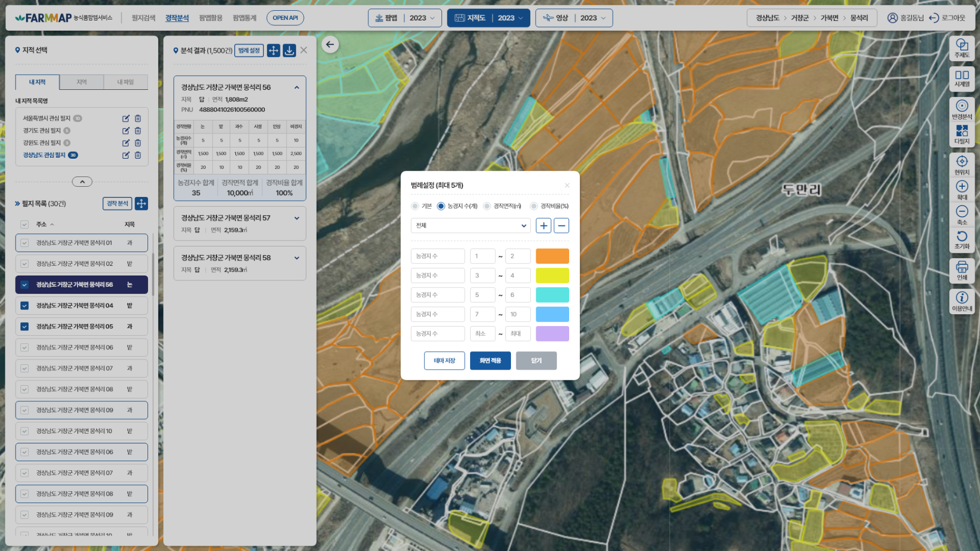Image resolution: width=980 pixels, height=551 pixels.
Task: Zoom out the map with 축소
Action: pos(962,214)
